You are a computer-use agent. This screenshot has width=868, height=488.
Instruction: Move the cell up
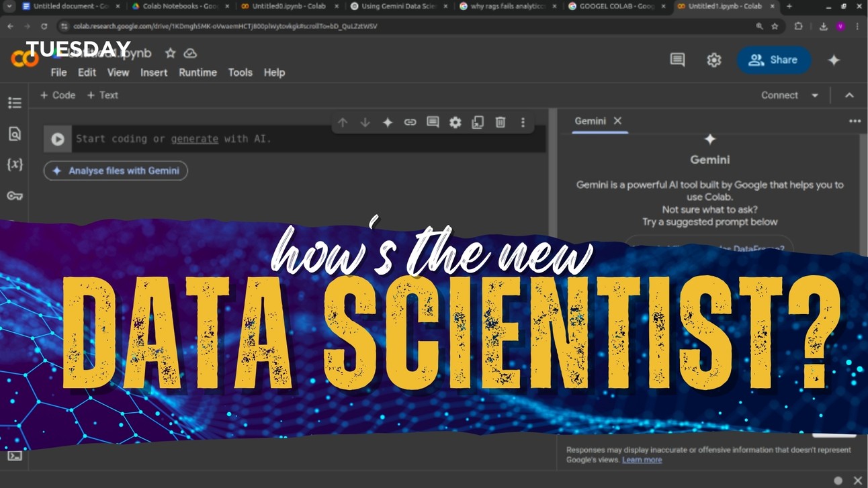click(343, 122)
